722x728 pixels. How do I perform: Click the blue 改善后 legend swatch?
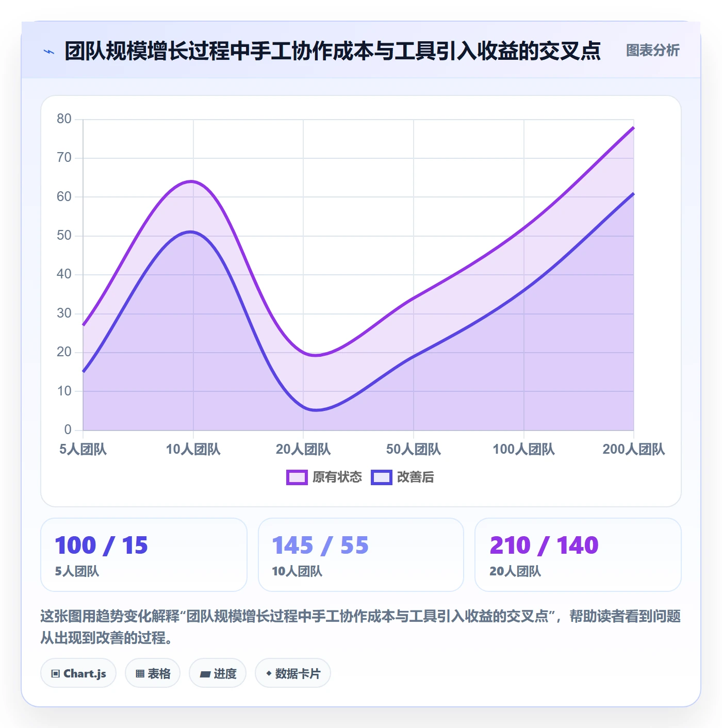click(x=382, y=477)
